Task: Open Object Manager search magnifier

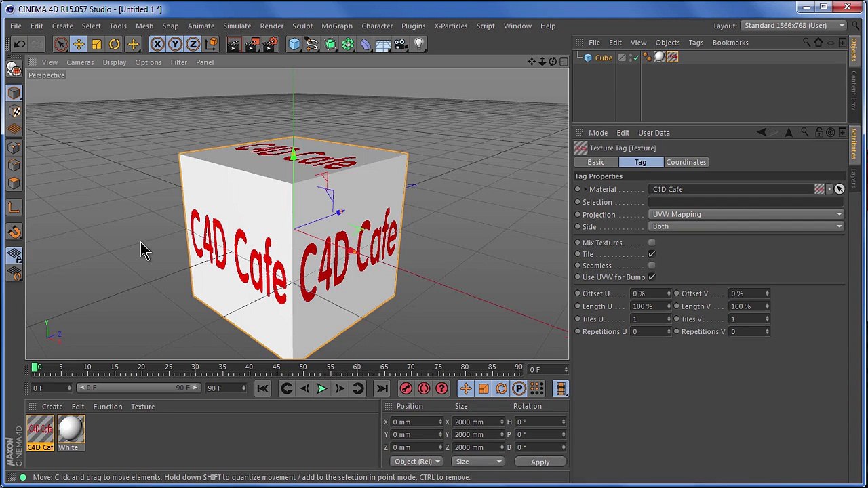Action: [806, 43]
